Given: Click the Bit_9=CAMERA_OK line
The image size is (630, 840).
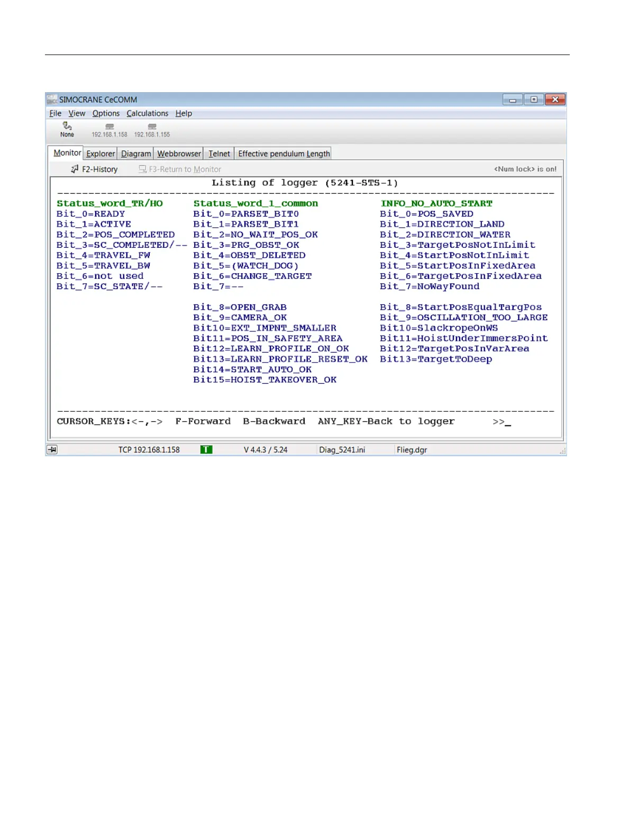Looking at the screenshot, I should click(x=240, y=318).
